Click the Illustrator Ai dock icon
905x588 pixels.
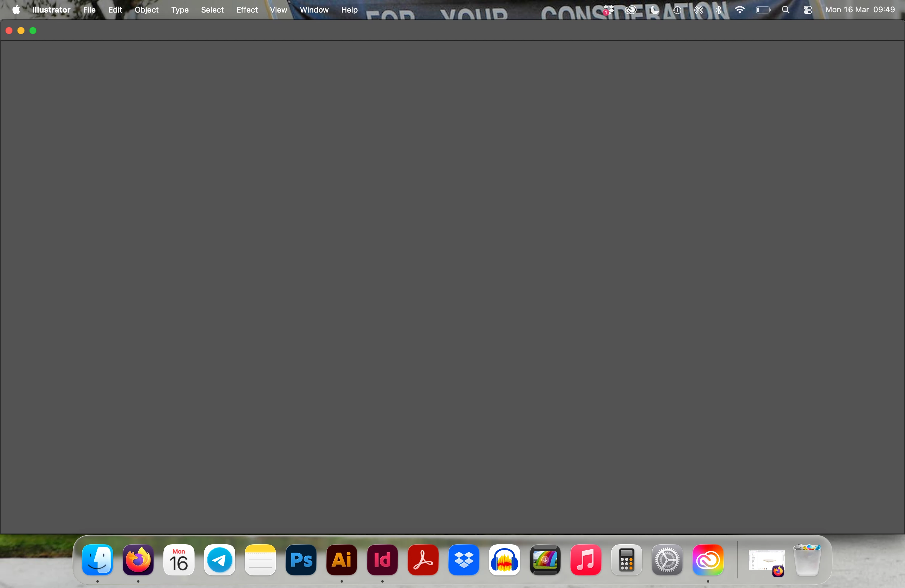click(341, 560)
